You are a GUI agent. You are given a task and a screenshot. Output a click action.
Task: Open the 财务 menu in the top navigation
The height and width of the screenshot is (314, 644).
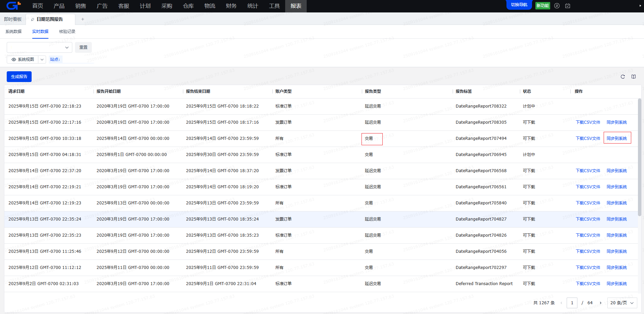(231, 6)
